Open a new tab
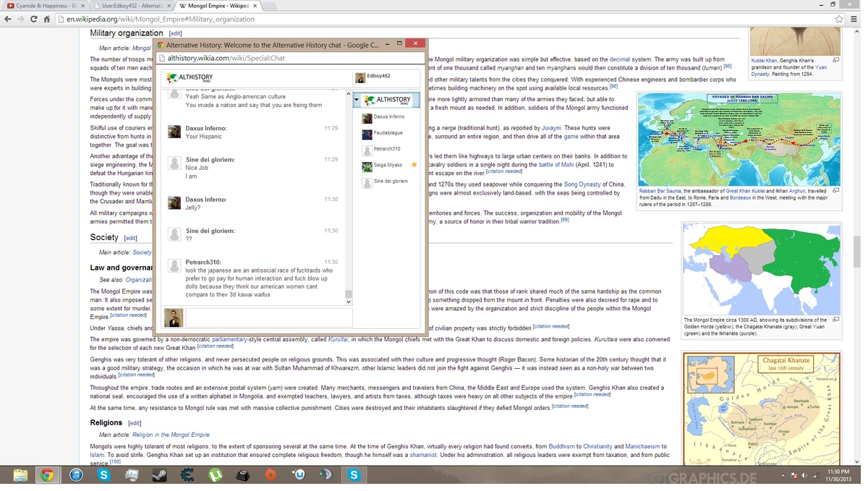This screenshot has height=491, width=868. tap(269, 6)
